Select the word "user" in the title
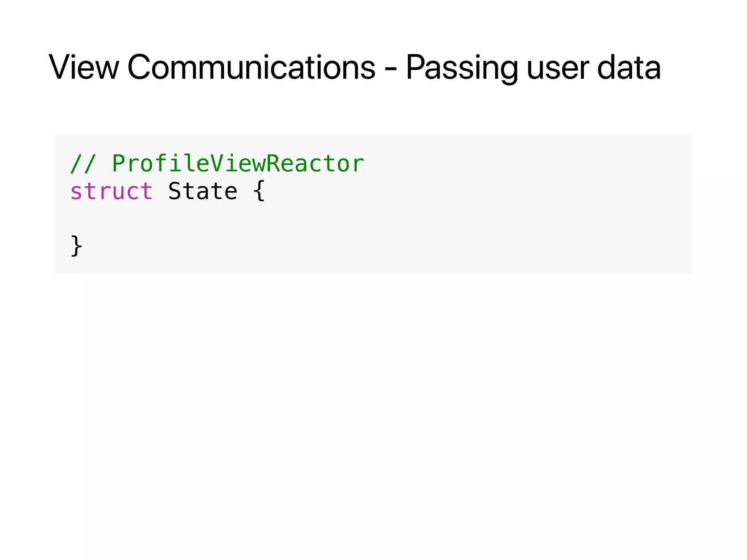The height and width of the screenshot is (560, 747). 557,68
